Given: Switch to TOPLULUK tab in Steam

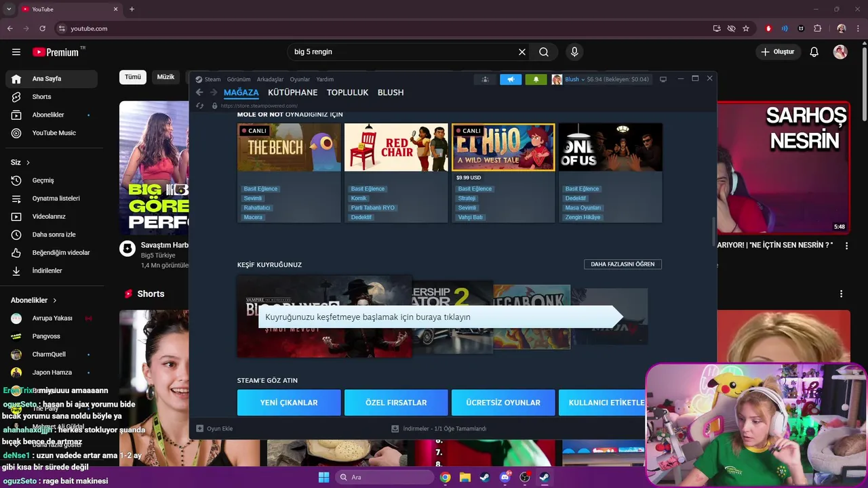Looking at the screenshot, I should tap(347, 92).
